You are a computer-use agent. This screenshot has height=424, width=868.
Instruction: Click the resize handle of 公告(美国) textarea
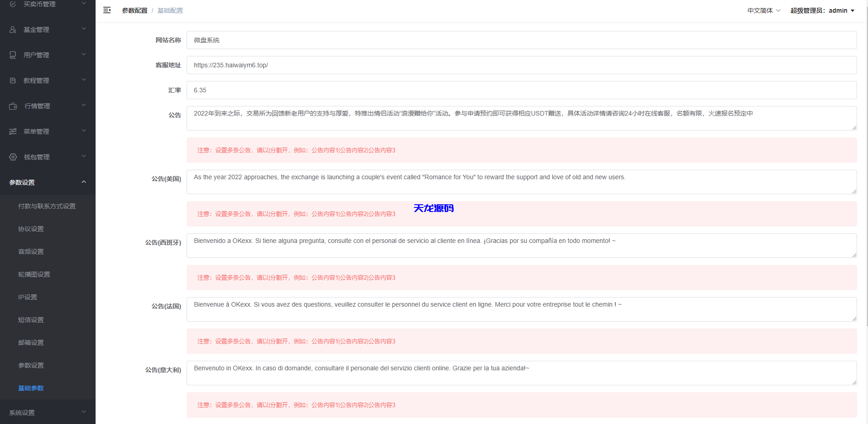point(854,192)
